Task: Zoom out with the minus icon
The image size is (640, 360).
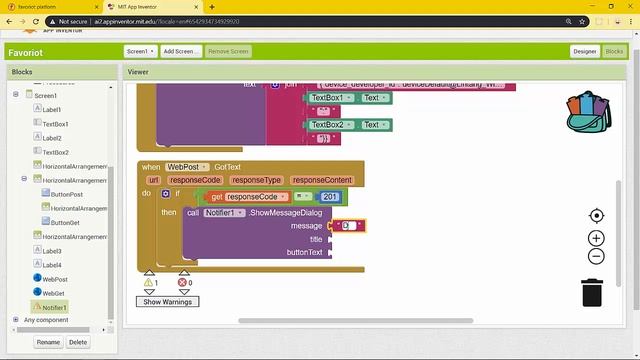Action: pyautogui.click(x=596, y=256)
